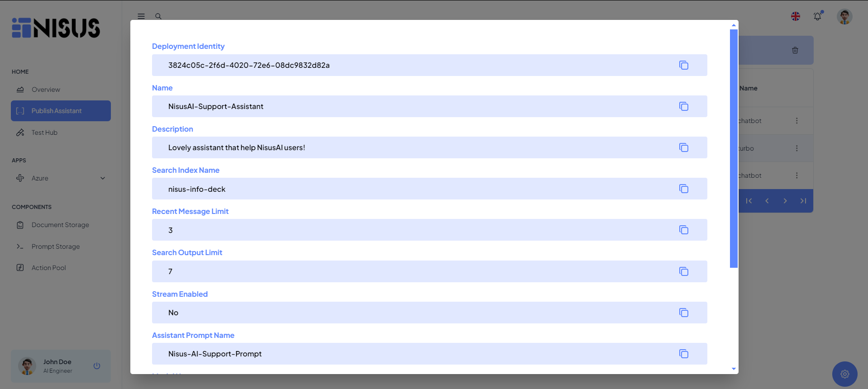Expand the Azure apps menu

[61, 178]
